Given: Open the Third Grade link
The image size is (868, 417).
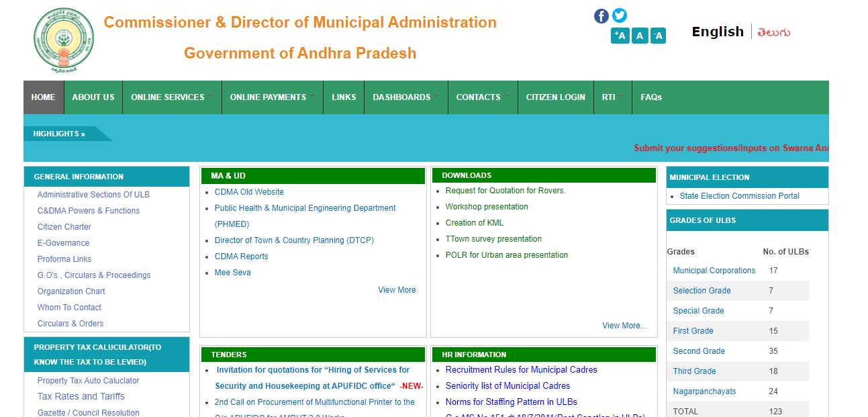Looking at the screenshot, I should coord(694,371).
